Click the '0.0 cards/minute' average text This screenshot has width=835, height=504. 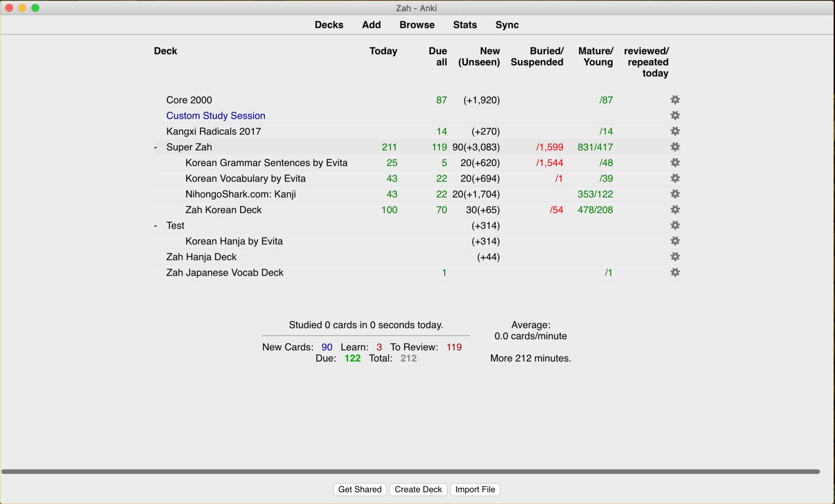pyautogui.click(x=530, y=336)
